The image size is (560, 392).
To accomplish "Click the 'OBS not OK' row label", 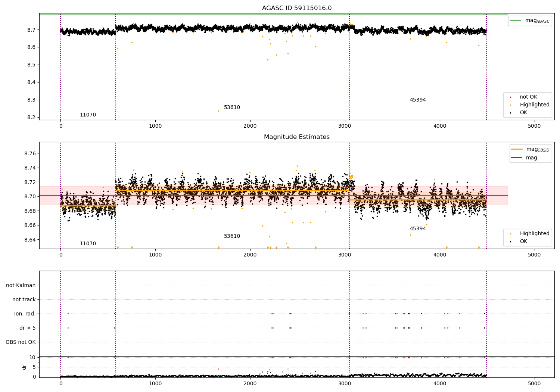I will [x=21, y=342].
